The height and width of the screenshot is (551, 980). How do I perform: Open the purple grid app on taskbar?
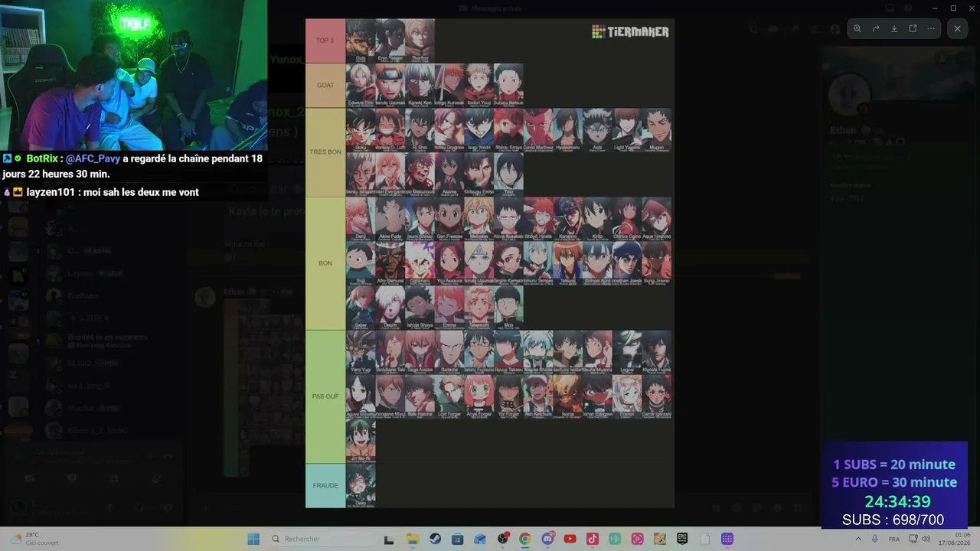click(x=727, y=539)
